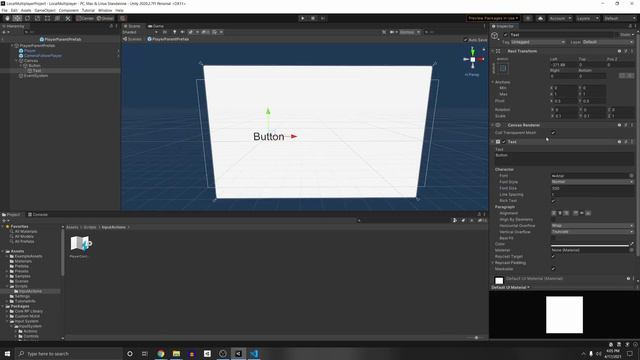Toggle Global handle rotation button
Image resolution: width=640 pixels, height=360 pixels.
[105, 18]
